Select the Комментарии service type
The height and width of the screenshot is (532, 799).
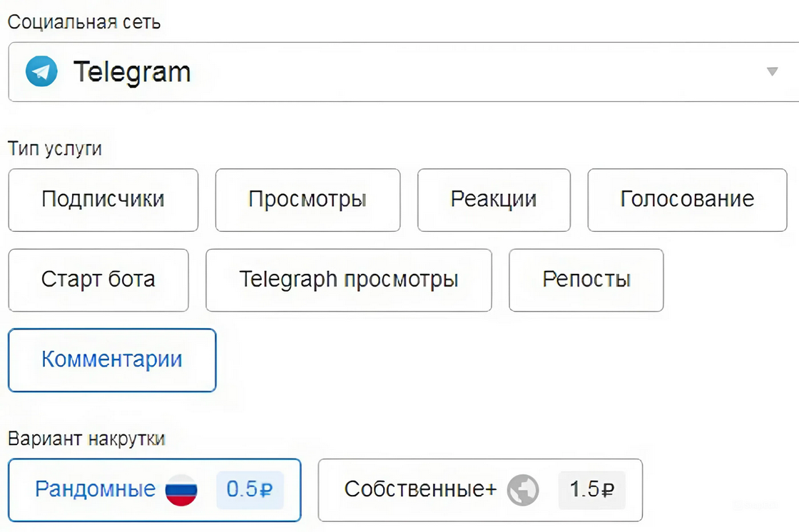point(112,359)
